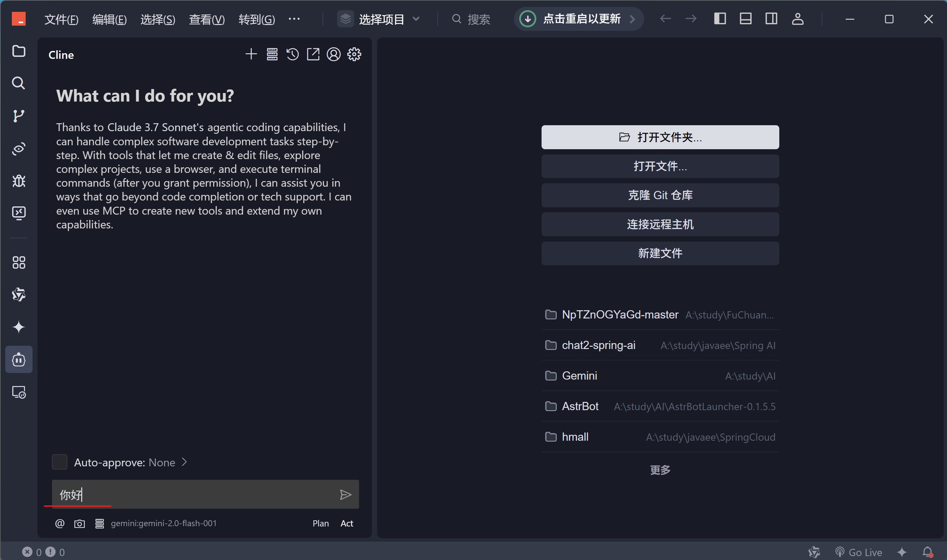
Task: Click the camera icon to add image
Action: point(79,524)
